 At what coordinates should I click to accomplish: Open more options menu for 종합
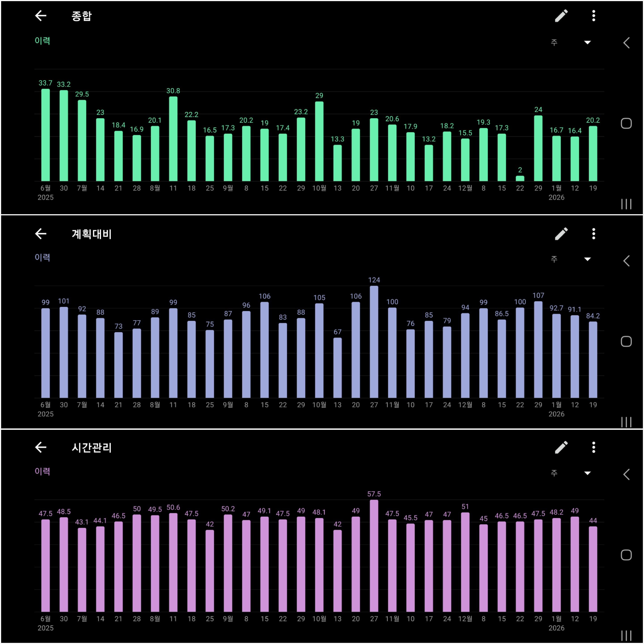[x=593, y=16]
